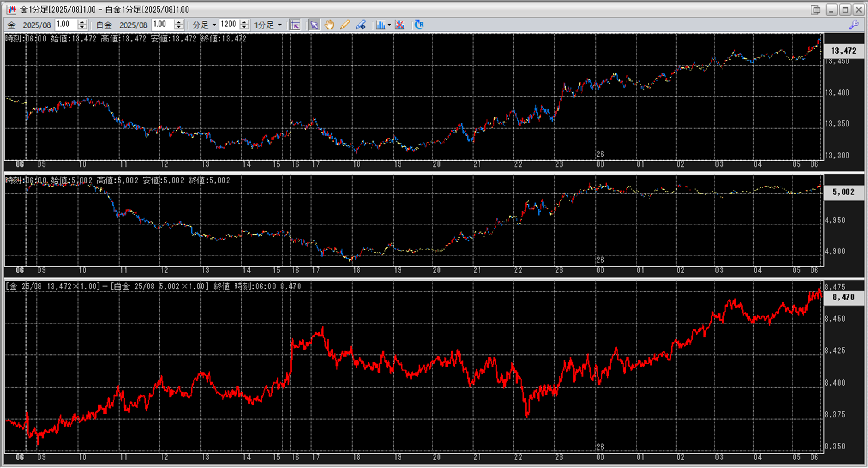This screenshot has width=868, height=468.
Task: Open the 1分足 interval dropdown
Action: [x=280, y=25]
